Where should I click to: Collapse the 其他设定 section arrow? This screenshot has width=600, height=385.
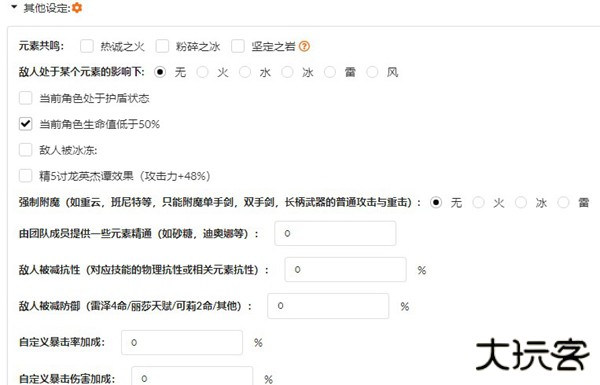tap(14, 7)
